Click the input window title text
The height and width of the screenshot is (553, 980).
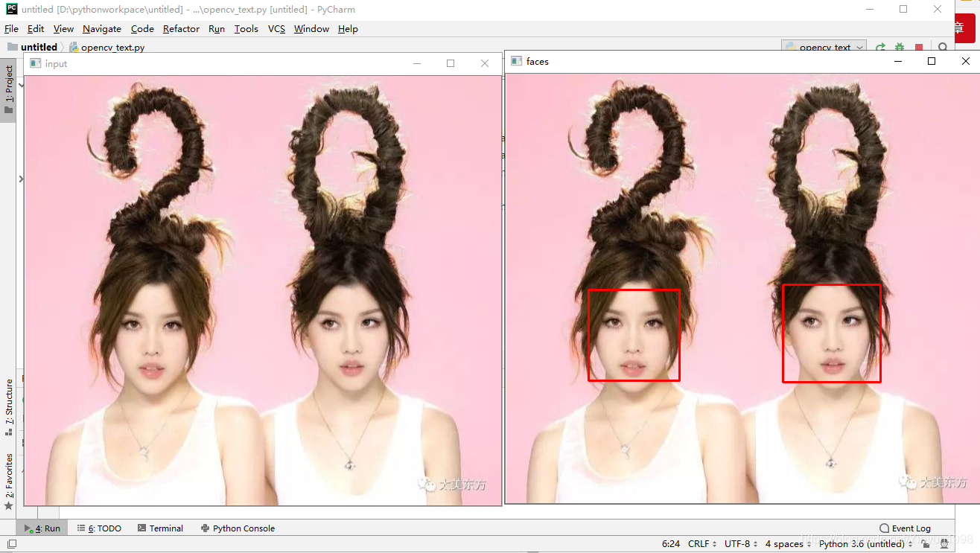56,64
